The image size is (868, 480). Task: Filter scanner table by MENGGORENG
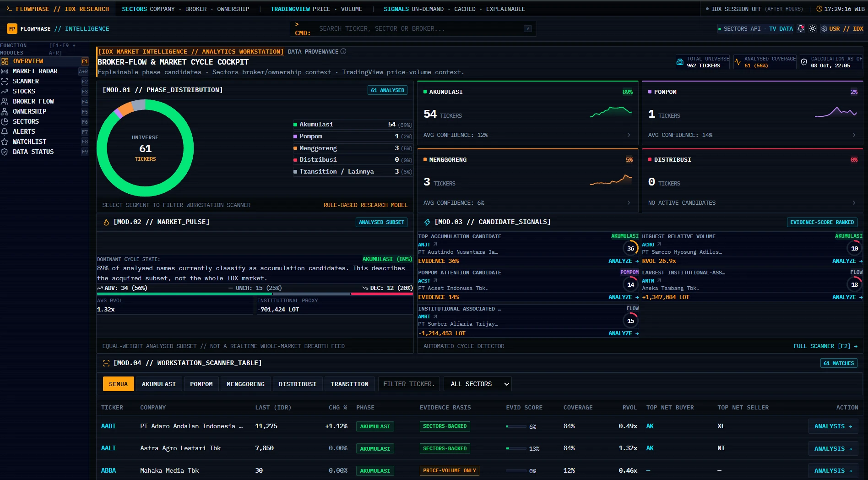pyautogui.click(x=245, y=384)
